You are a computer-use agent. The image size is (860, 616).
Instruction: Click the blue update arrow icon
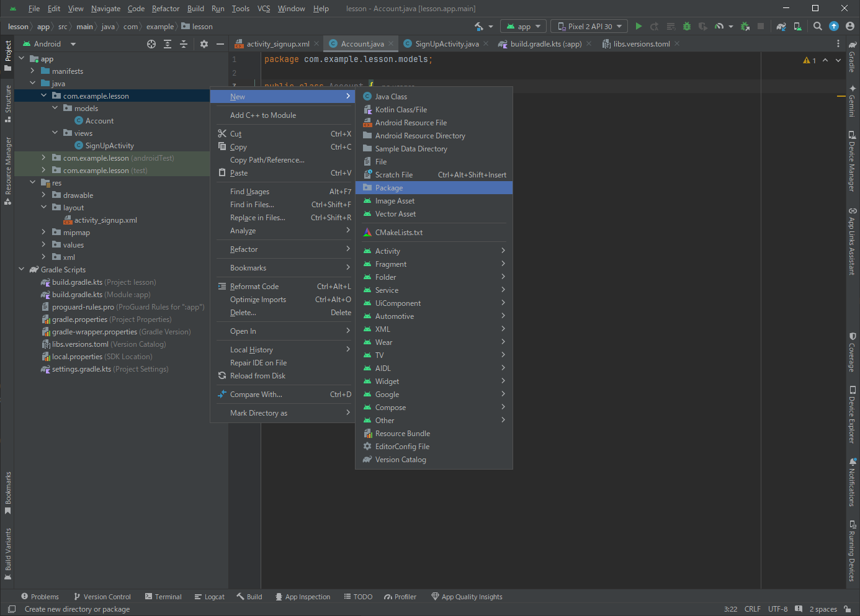click(834, 26)
